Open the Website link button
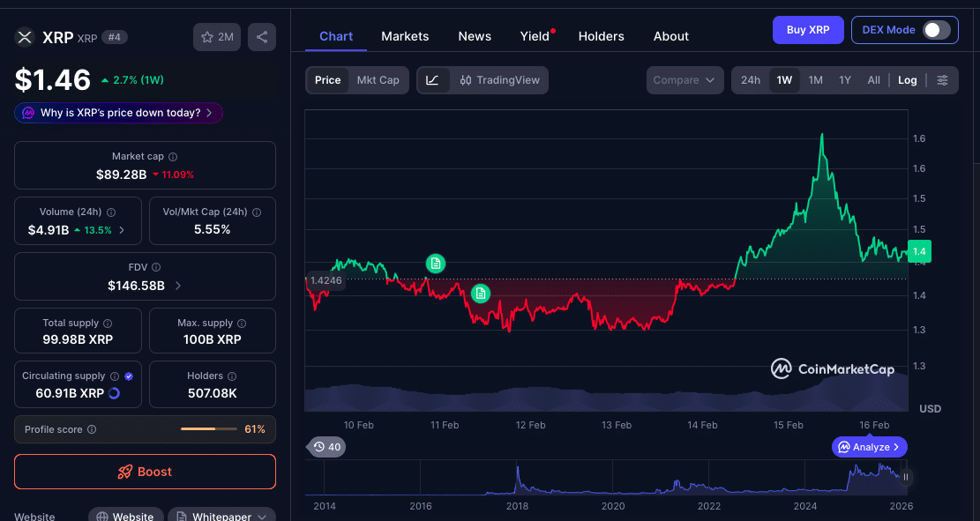The width and height of the screenshot is (980, 521). tap(125, 516)
